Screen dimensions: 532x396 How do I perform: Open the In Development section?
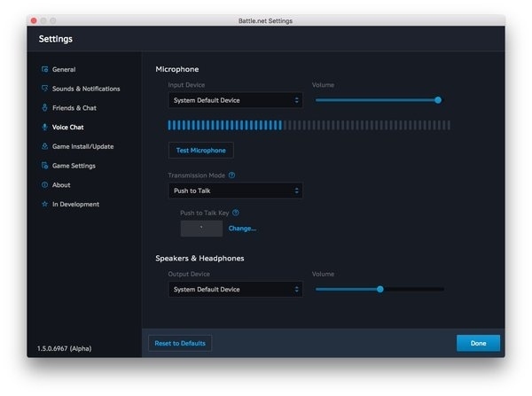coord(75,204)
